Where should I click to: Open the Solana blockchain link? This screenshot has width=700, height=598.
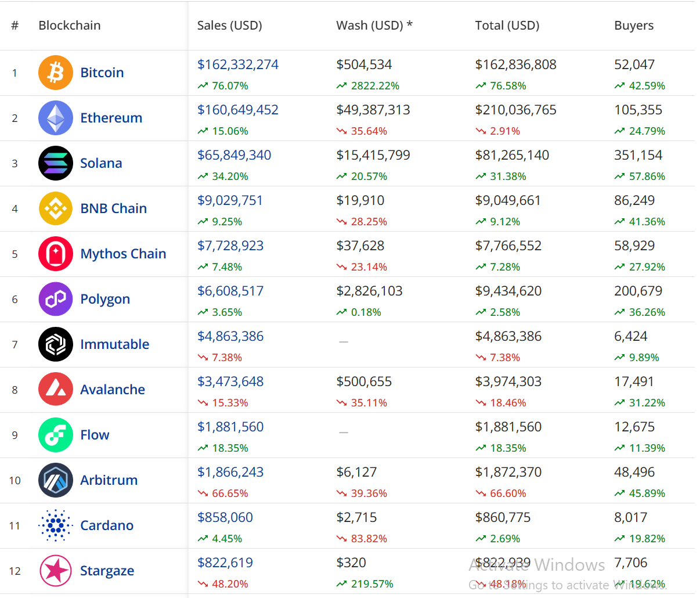(101, 163)
